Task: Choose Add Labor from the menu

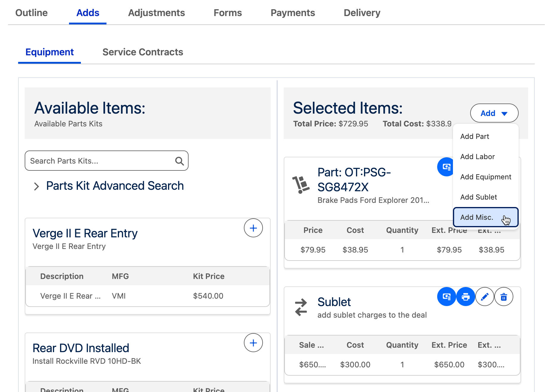Action: point(486,157)
